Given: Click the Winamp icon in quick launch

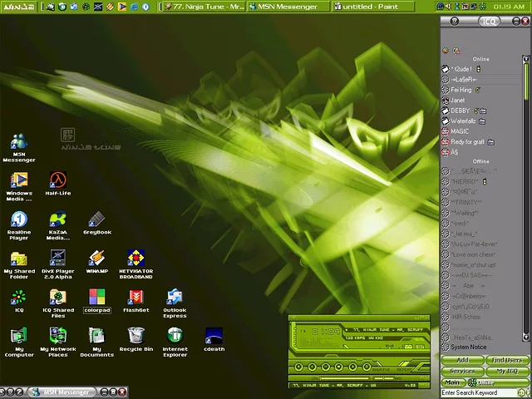Looking at the screenshot, I should 110,6.
